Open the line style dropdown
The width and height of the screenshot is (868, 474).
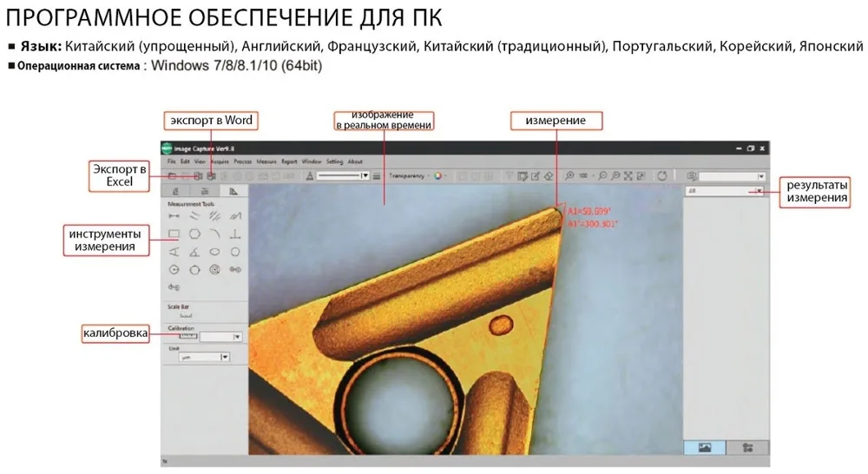coord(343,176)
